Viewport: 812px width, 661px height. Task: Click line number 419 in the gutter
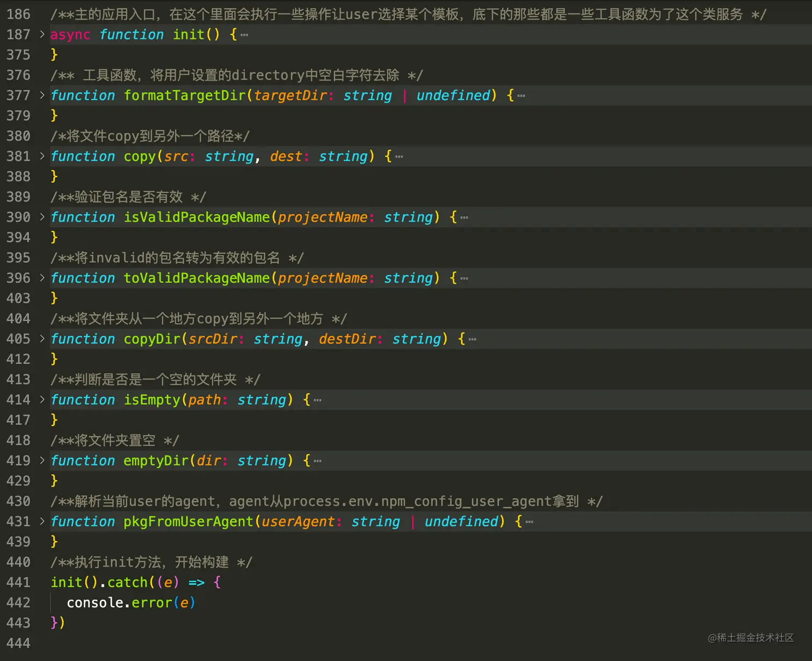pos(18,460)
